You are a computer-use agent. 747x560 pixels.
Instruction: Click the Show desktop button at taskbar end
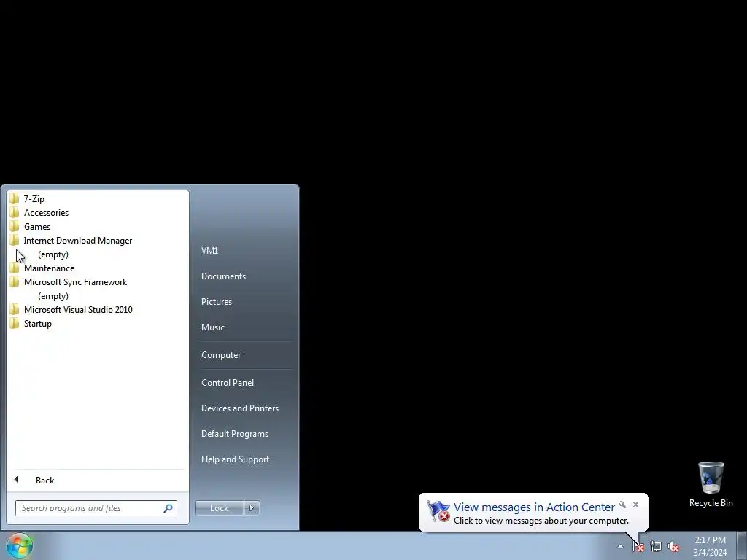[x=741, y=546]
